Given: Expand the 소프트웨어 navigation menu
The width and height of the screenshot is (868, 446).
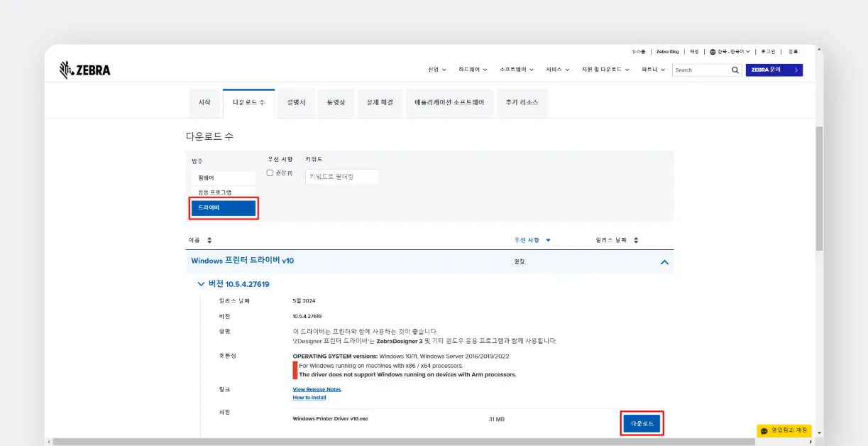Looking at the screenshot, I should 517,70.
